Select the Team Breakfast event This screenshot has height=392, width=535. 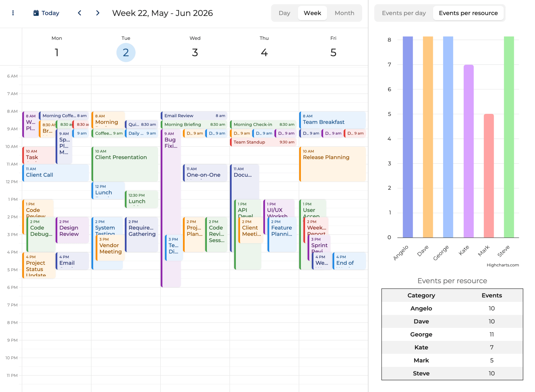tap(332, 120)
